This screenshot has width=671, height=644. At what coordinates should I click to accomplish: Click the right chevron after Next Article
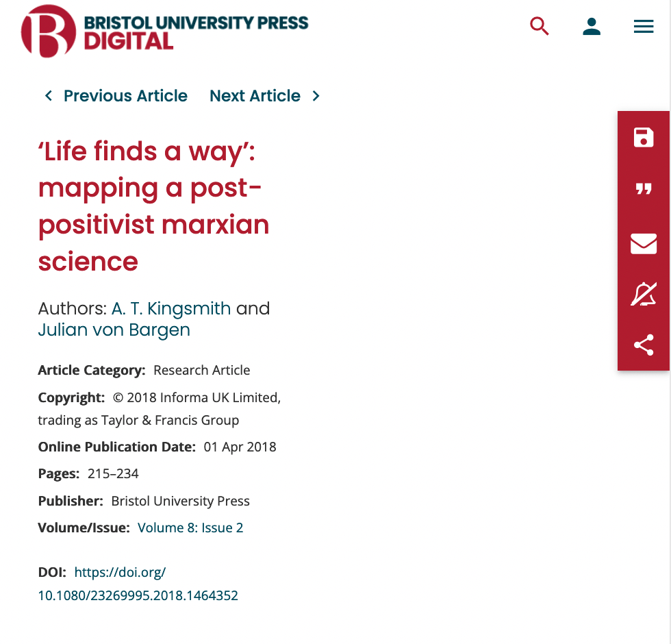tap(316, 96)
